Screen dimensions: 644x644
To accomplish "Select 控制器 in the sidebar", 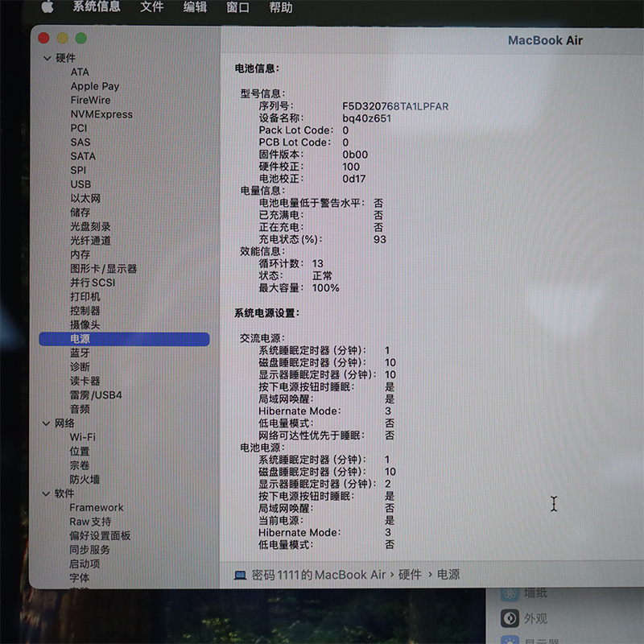I will pos(85,311).
